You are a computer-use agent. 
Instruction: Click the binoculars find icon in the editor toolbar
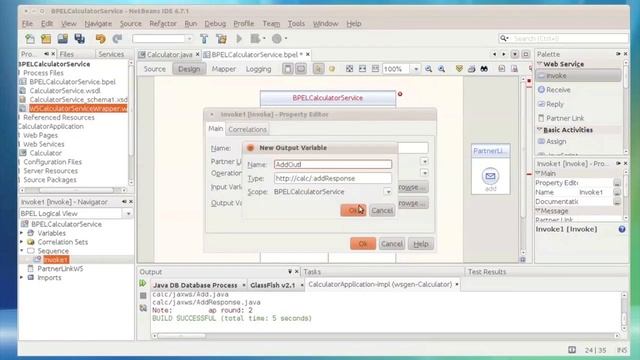point(484,69)
